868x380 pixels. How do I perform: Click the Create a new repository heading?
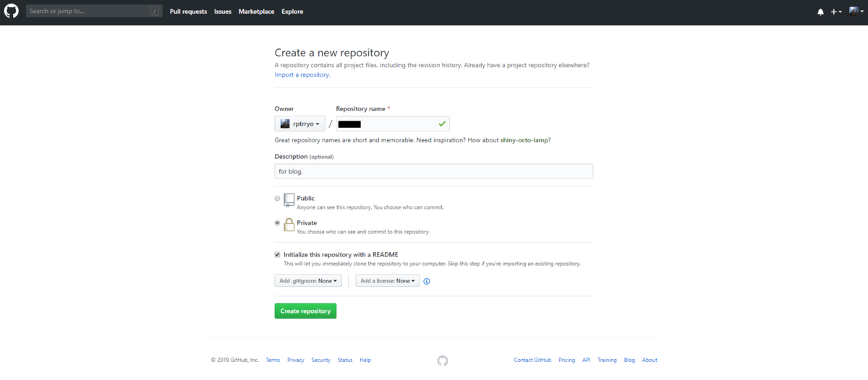(332, 53)
